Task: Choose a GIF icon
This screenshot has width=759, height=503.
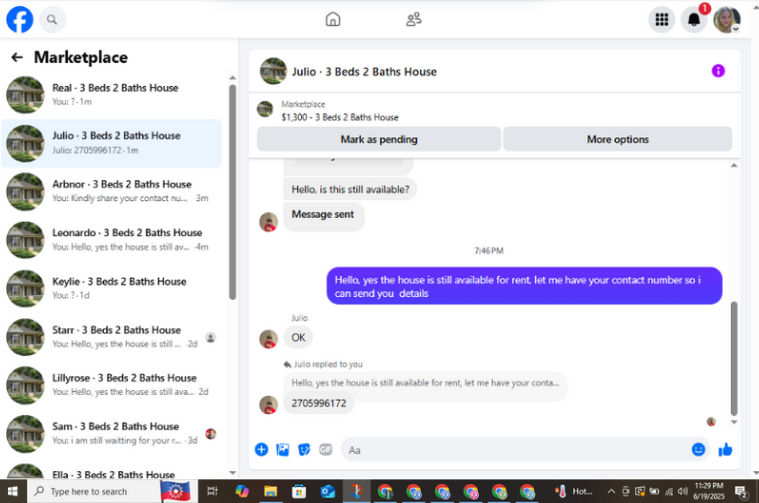Action: tap(325, 450)
